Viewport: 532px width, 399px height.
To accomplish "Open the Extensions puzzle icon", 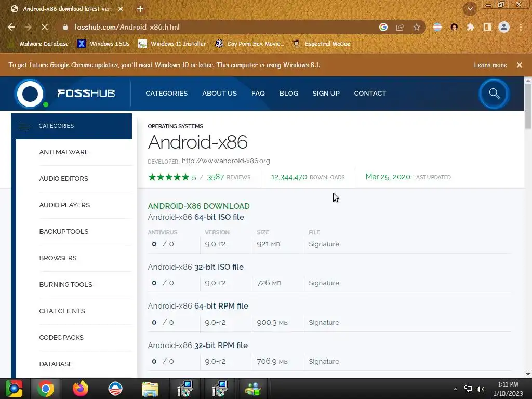I will pyautogui.click(x=470, y=27).
